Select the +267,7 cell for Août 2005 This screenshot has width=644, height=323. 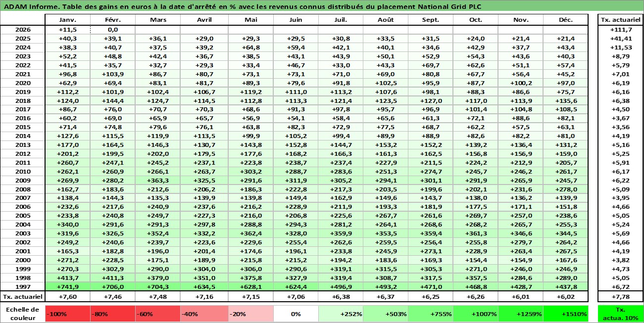[385, 216]
